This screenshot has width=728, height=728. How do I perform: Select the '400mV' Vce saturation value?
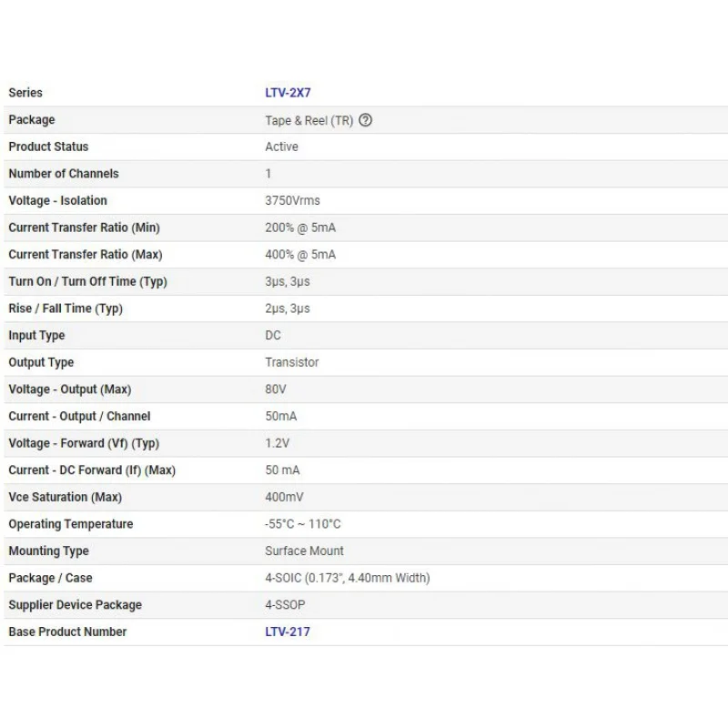pos(284,497)
